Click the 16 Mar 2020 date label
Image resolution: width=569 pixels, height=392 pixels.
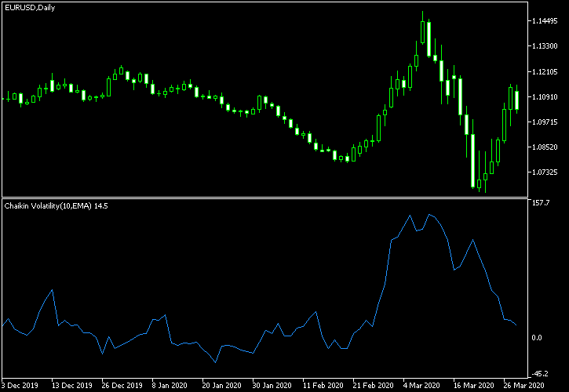(473, 385)
